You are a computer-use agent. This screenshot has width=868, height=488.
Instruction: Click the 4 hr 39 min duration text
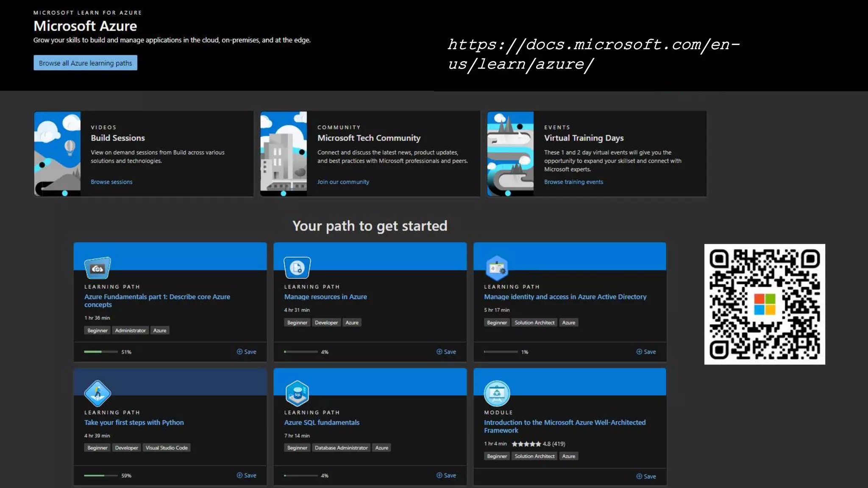point(97,435)
